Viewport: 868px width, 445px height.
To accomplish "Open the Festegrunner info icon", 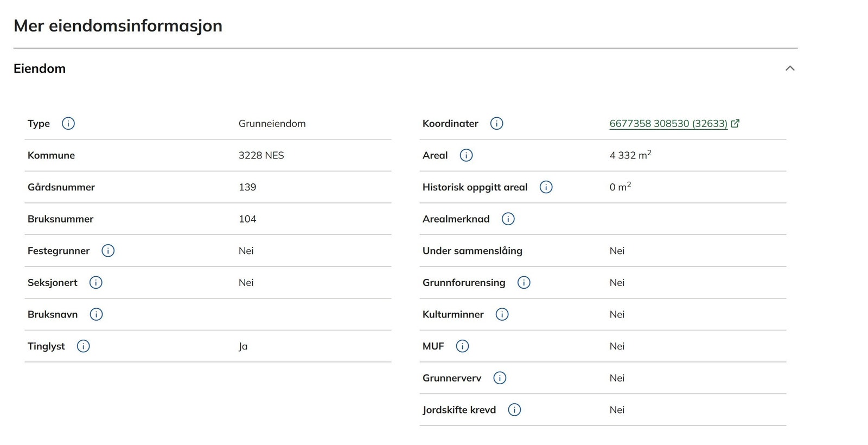I will coord(108,251).
